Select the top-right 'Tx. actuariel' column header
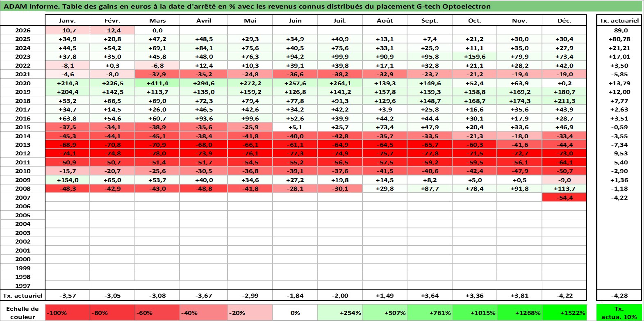The height and width of the screenshot is (321, 644). (619, 20)
